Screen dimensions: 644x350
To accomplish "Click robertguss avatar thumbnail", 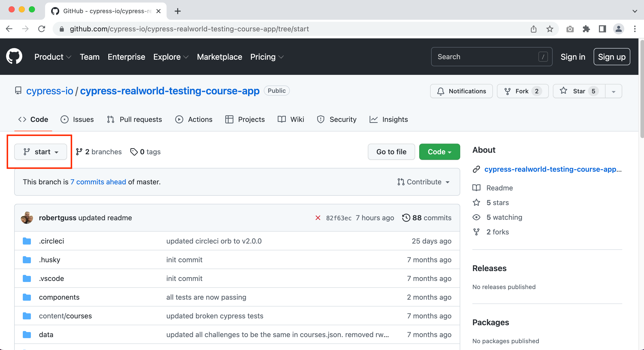I will pyautogui.click(x=27, y=218).
